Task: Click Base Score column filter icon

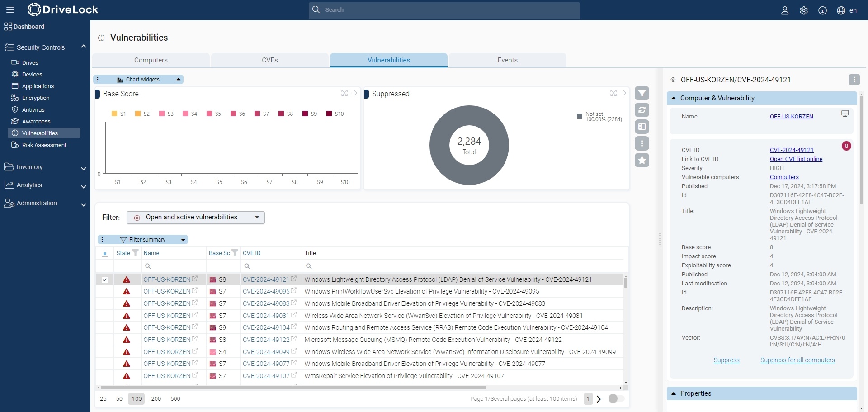Action: 235,252
